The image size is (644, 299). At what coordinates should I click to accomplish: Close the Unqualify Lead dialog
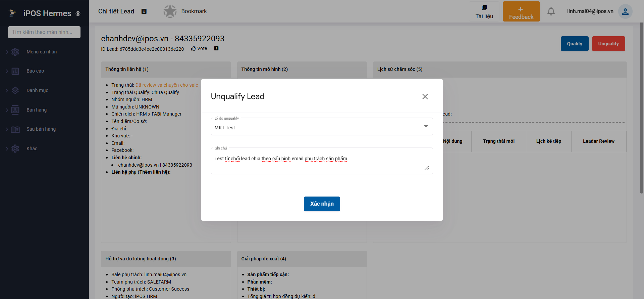coord(425,96)
